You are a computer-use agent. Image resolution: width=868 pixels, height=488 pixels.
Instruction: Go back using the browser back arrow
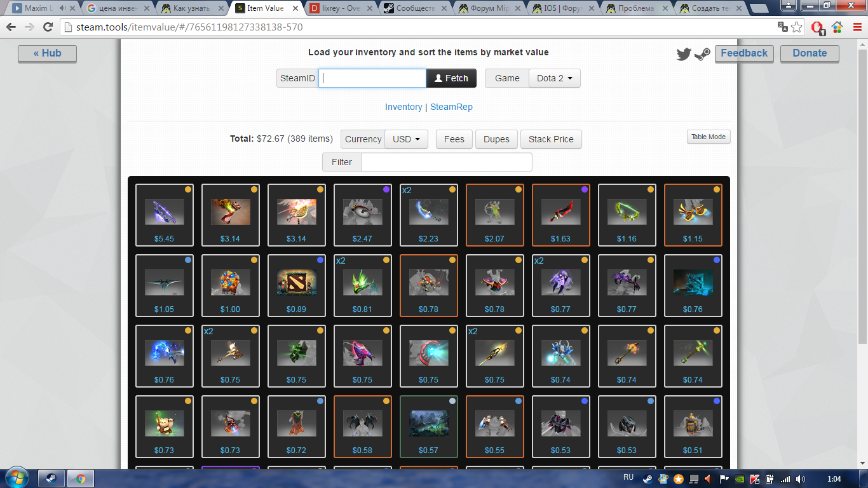pos(11,27)
